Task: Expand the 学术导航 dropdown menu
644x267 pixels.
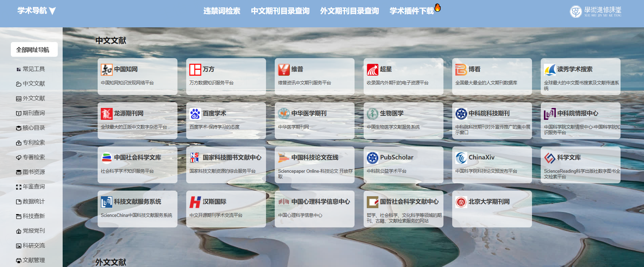Action: pyautogui.click(x=36, y=11)
